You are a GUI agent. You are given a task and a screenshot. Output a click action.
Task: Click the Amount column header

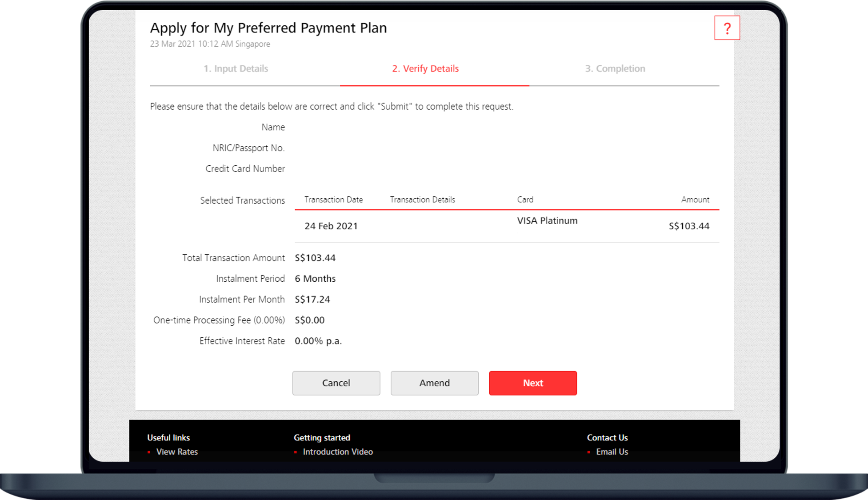pos(695,200)
